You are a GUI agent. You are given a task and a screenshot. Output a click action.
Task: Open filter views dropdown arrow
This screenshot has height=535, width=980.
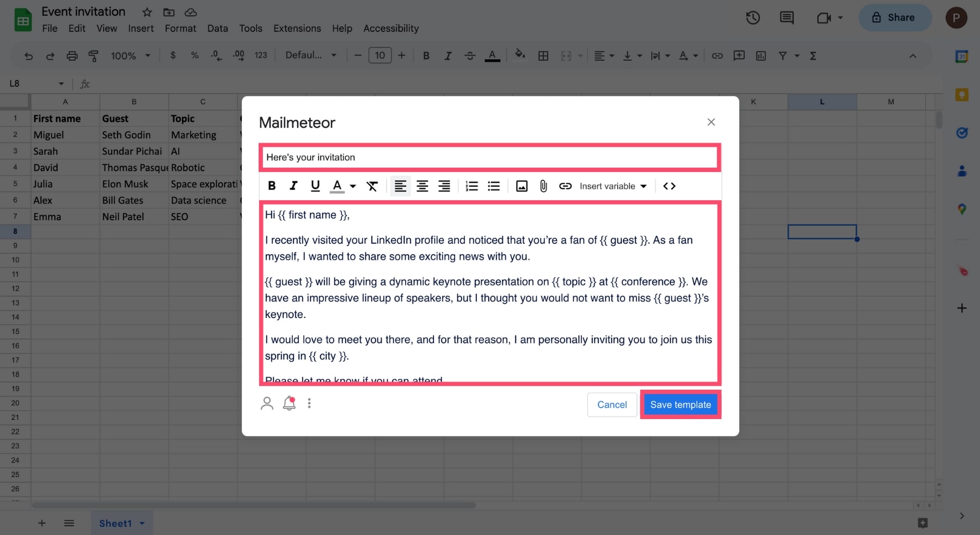tap(797, 56)
